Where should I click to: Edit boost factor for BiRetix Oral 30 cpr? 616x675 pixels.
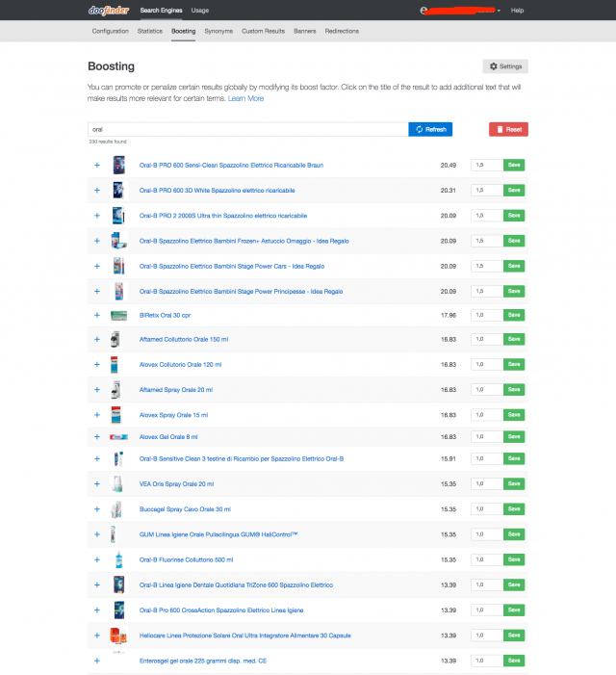487,315
